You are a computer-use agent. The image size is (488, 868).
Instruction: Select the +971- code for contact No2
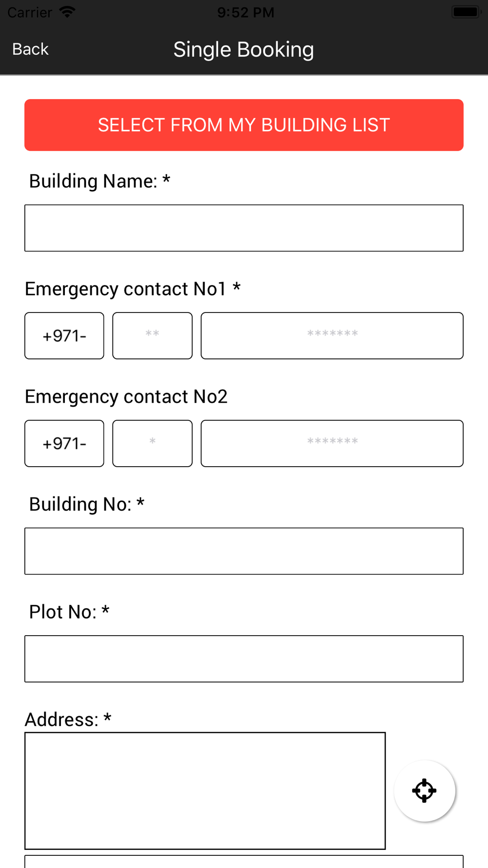coord(64,443)
